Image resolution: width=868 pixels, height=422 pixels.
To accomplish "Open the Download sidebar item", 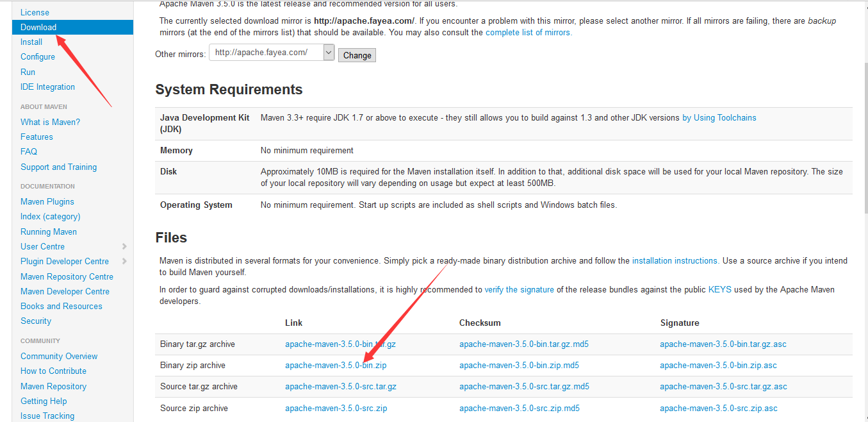I will point(72,27).
